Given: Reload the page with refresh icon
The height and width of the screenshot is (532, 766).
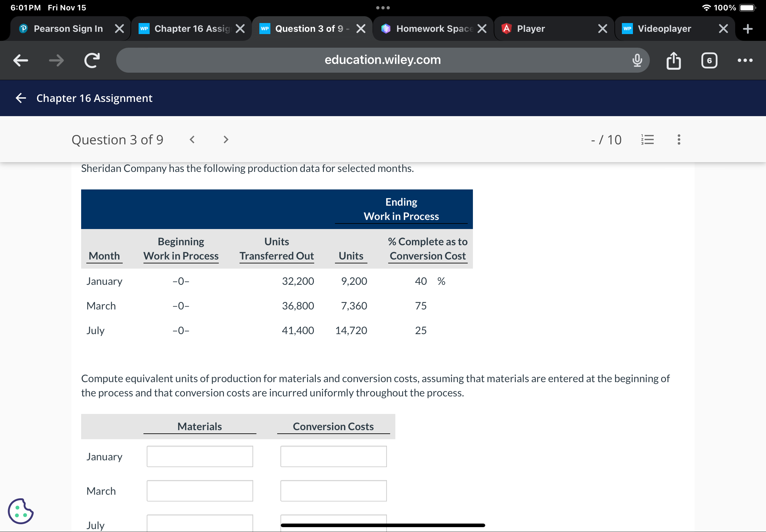Looking at the screenshot, I should tap(92, 60).
